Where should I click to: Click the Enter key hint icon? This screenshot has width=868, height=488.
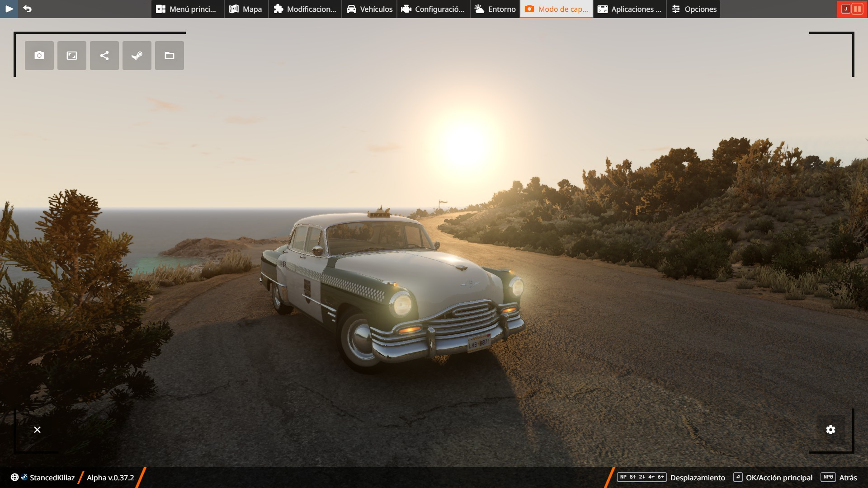[738, 477]
